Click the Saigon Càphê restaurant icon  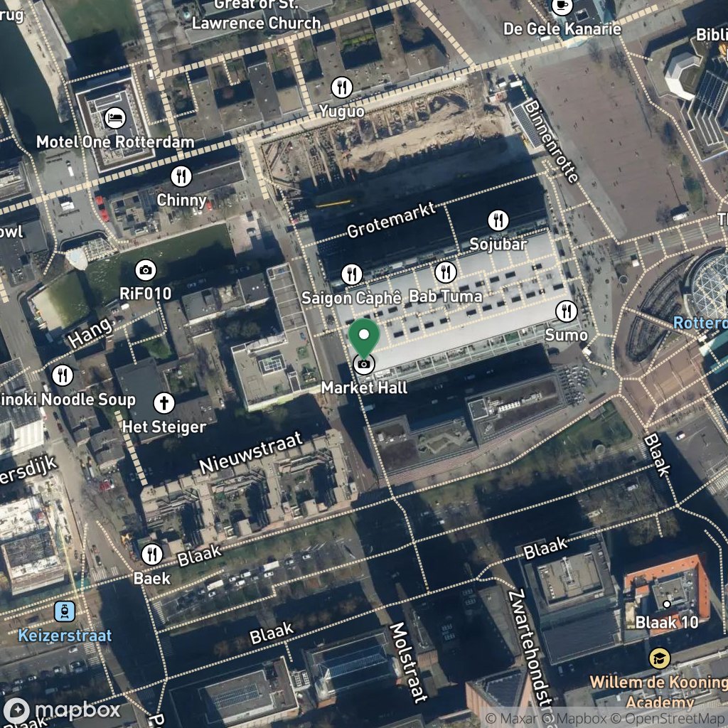[x=352, y=275]
